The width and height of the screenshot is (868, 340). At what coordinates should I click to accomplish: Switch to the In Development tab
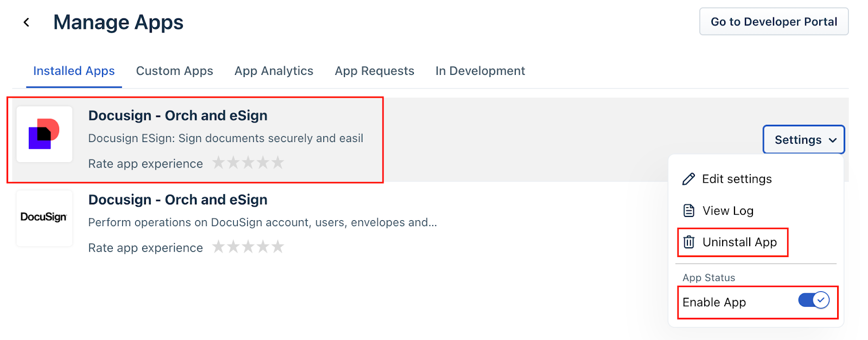click(480, 71)
